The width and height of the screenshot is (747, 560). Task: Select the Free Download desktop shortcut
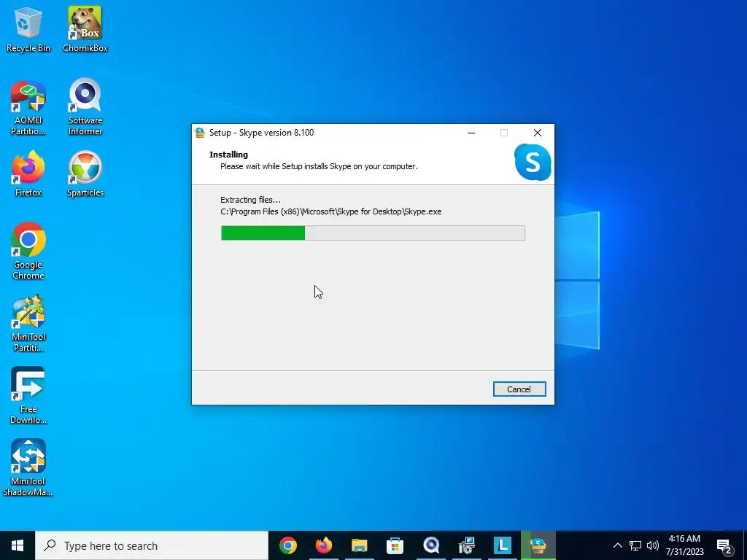28,396
